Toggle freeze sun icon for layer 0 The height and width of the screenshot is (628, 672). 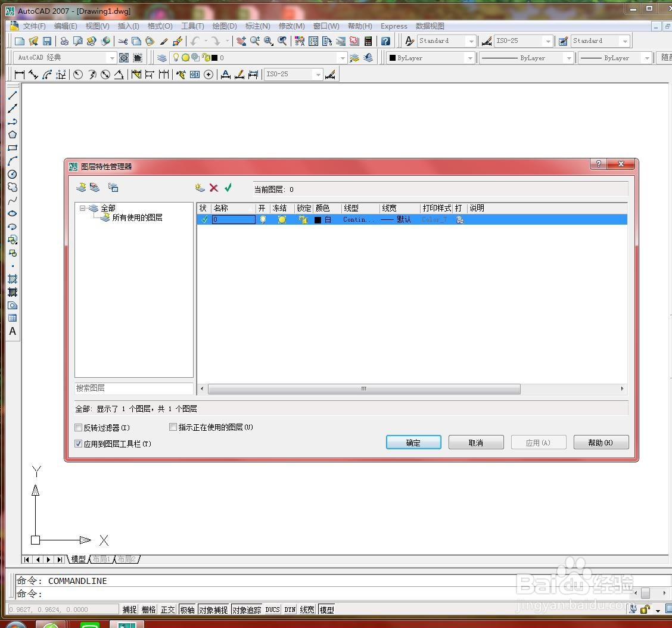[x=282, y=219]
